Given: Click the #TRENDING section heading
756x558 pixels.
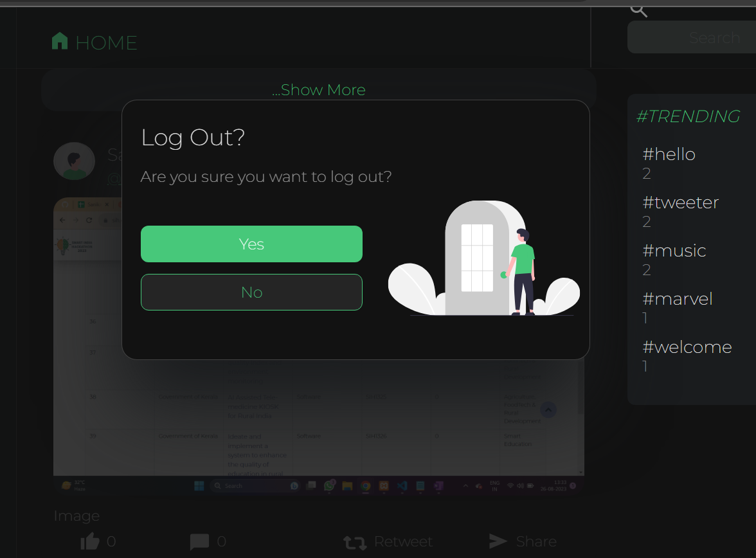Looking at the screenshot, I should click(687, 116).
